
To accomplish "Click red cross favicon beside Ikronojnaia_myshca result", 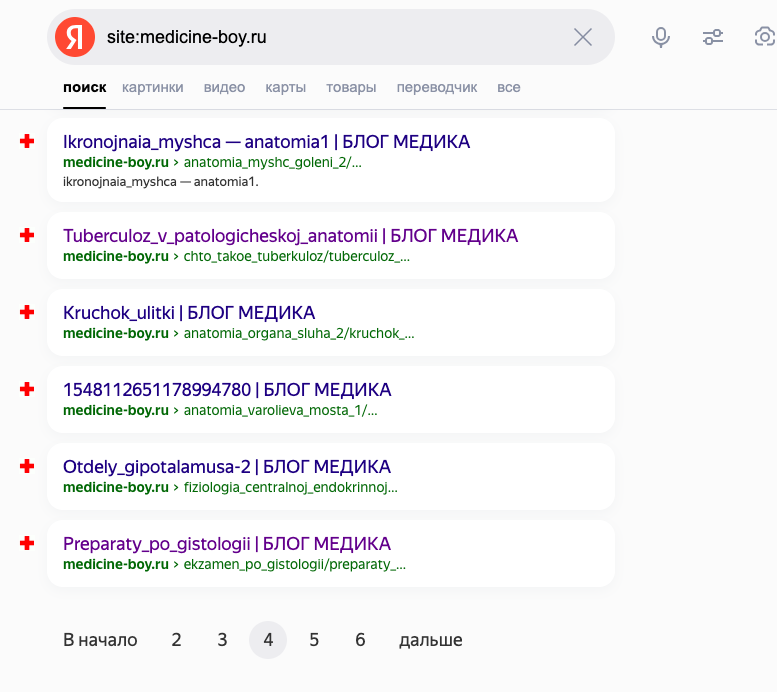I will 27,141.
